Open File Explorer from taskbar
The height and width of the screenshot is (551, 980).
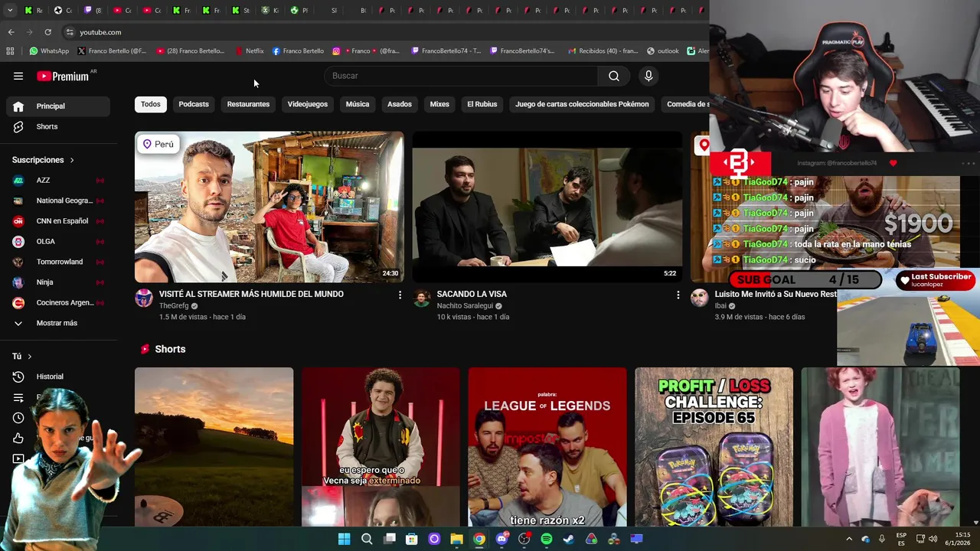tap(456, 539)
